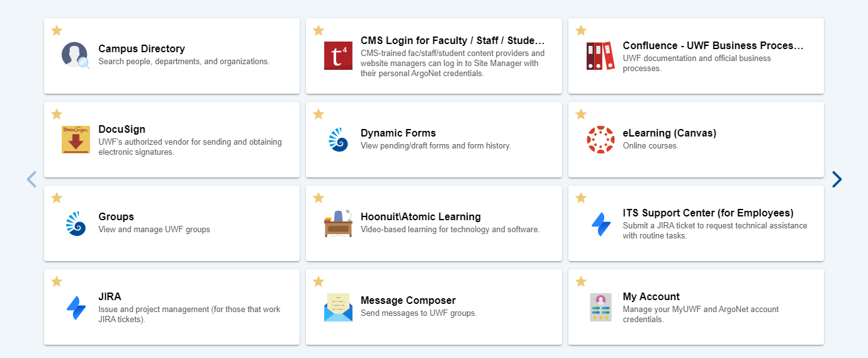Click the My Account ID card icon

click(x=600, y=307)
